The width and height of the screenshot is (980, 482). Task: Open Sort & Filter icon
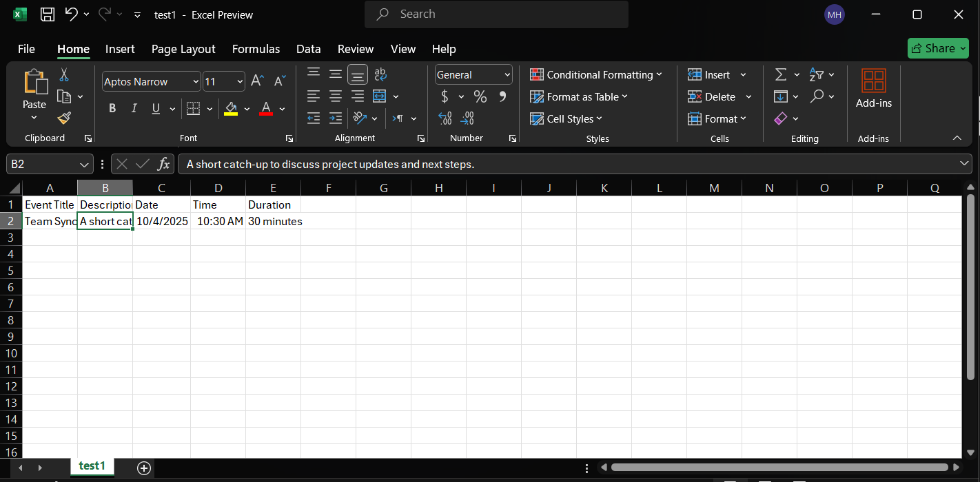pos(817,74)
